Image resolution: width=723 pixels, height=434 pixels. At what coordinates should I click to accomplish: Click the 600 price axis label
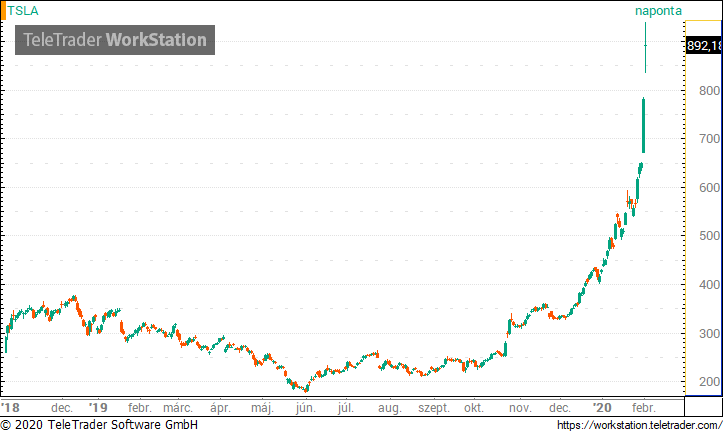(x=709, y=187)
